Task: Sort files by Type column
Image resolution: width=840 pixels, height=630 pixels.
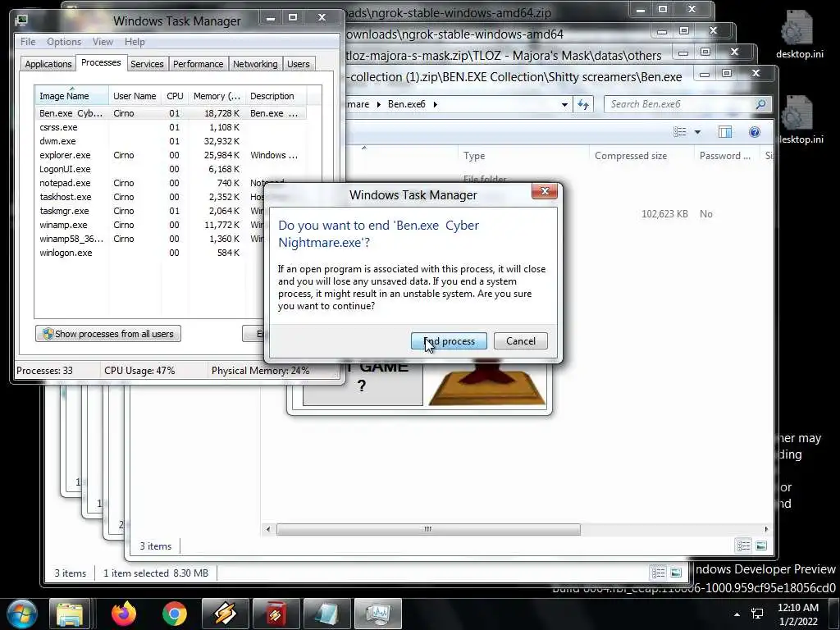Action: (x=523, y=156)
